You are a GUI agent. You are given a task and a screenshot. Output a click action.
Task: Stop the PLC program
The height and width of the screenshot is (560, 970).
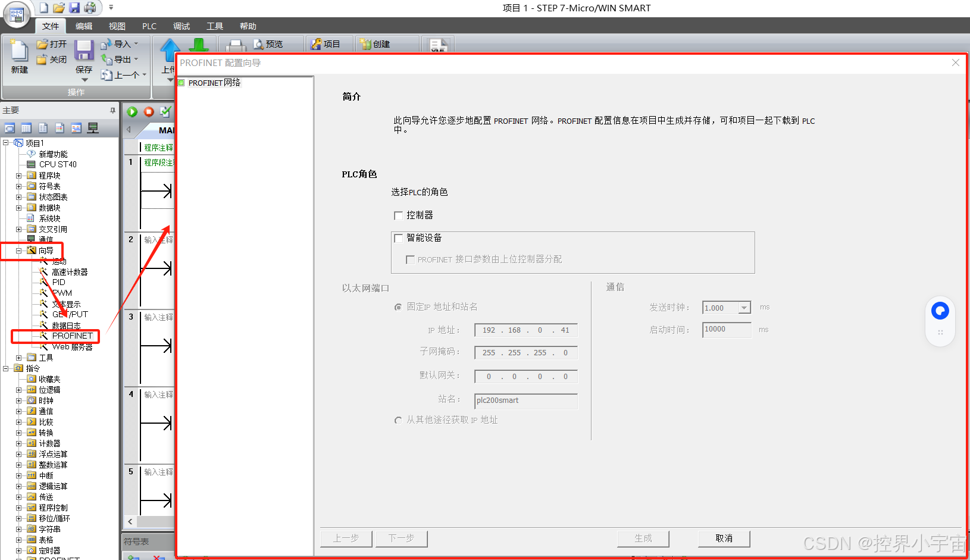[148, 111]
